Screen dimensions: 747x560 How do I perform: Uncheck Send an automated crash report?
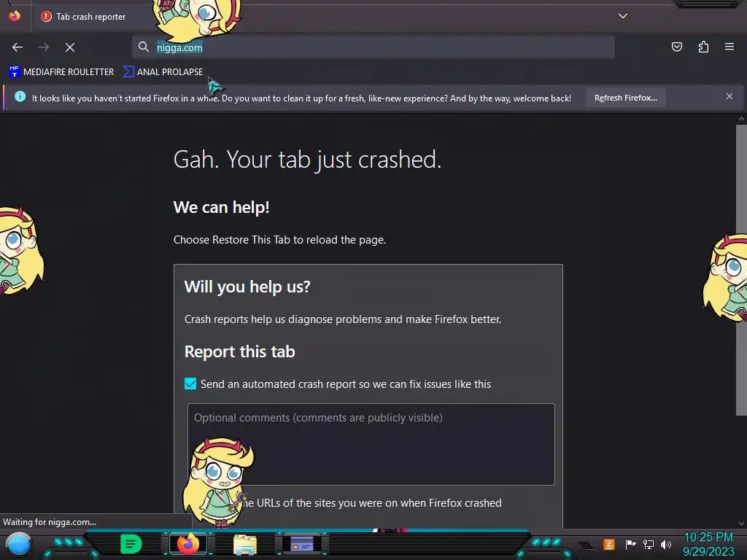pyautogui.click(x=190, y=384)
